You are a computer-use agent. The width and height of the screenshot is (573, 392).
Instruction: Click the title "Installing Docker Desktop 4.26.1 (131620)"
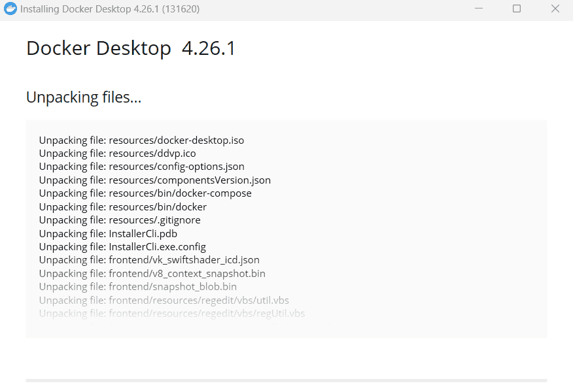[110, 8]
